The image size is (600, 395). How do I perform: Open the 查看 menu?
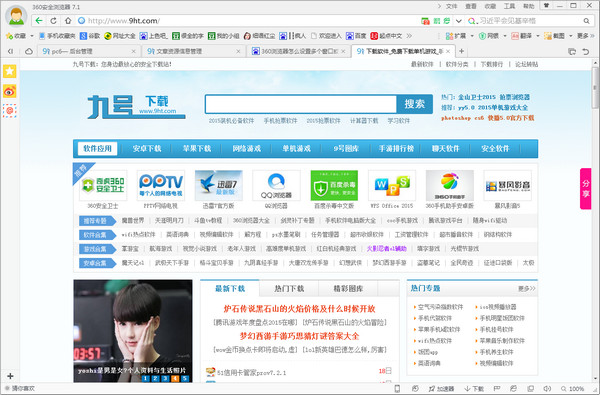[471, 6]
